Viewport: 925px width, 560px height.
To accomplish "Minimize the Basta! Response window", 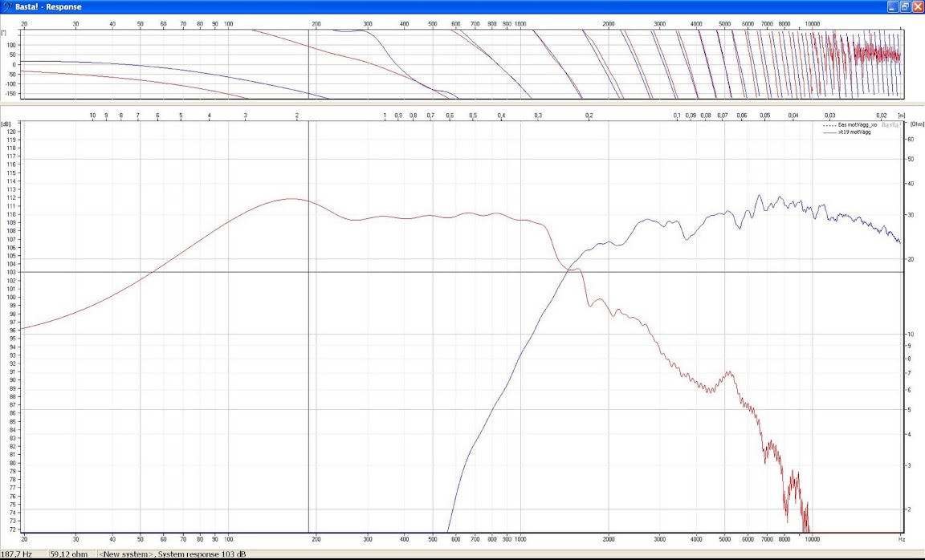I will pos(893,6).
